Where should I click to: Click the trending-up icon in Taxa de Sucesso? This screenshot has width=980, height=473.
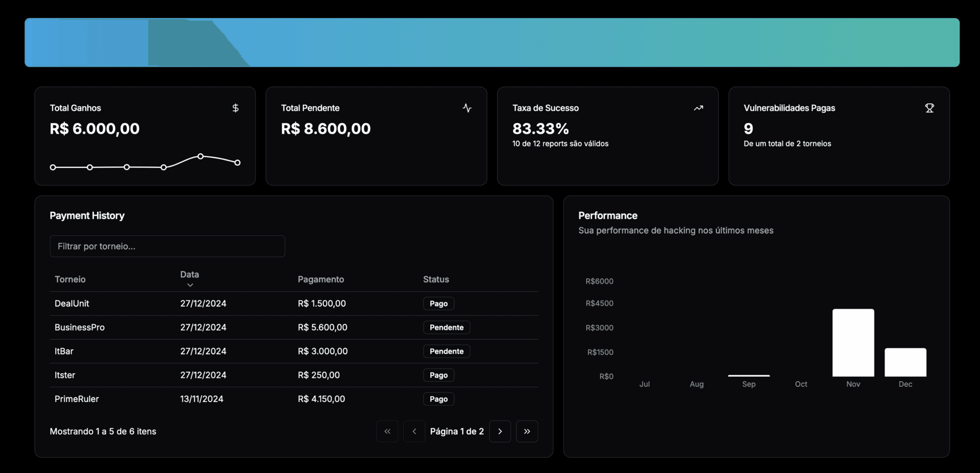point(698,108)
